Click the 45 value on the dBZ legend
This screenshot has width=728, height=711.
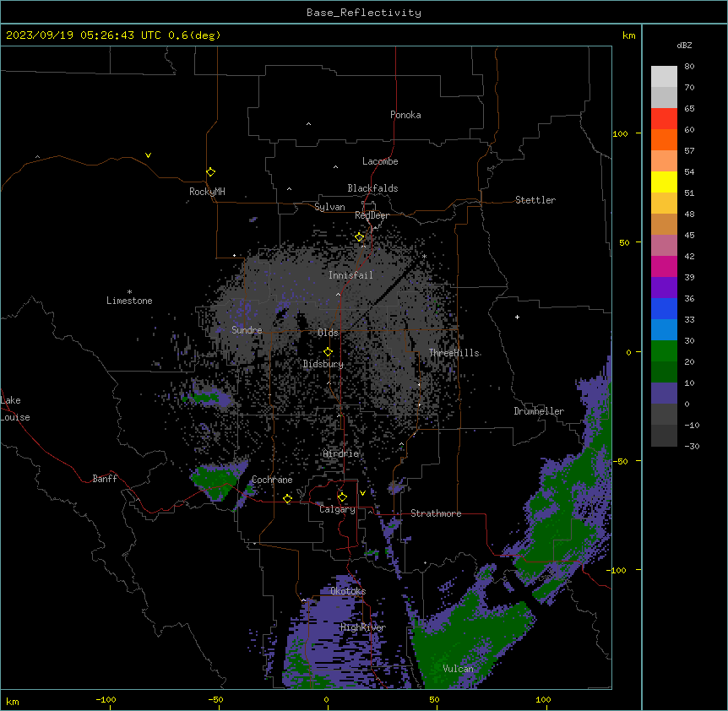coord(689,236)
